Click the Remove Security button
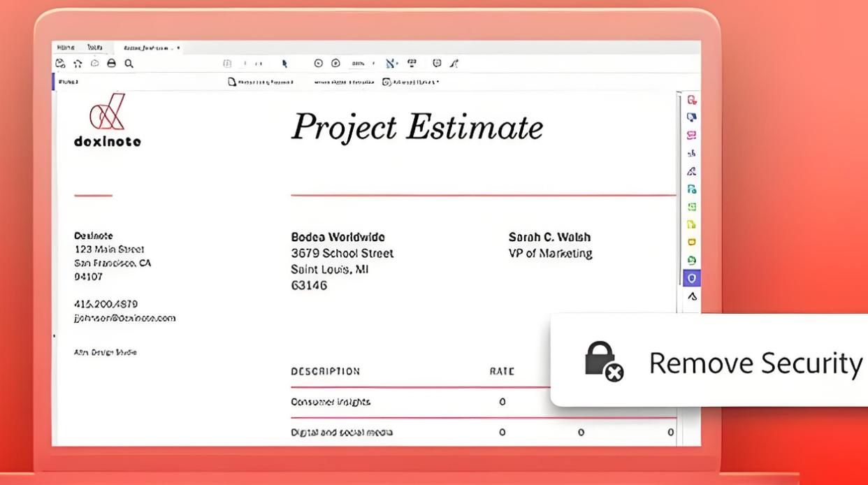This screenshot has height=485, width=868. pos(723,363)
